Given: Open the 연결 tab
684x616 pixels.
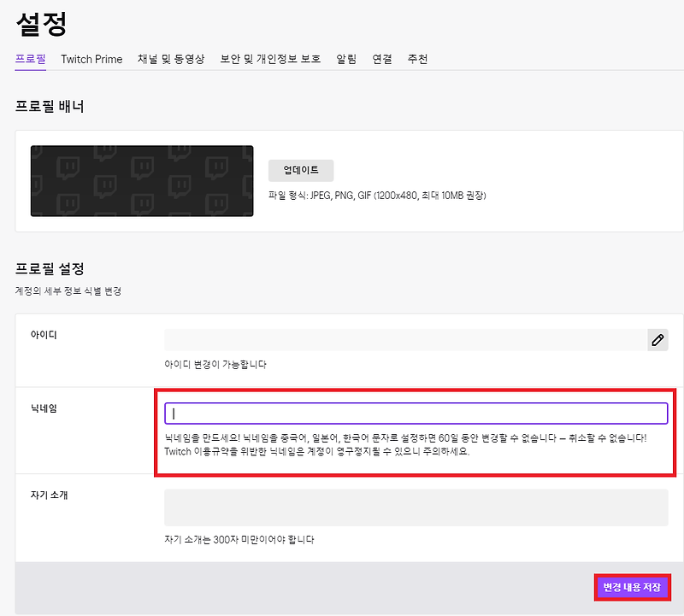Looking at the screenshot, I should [x=382, y=59].
